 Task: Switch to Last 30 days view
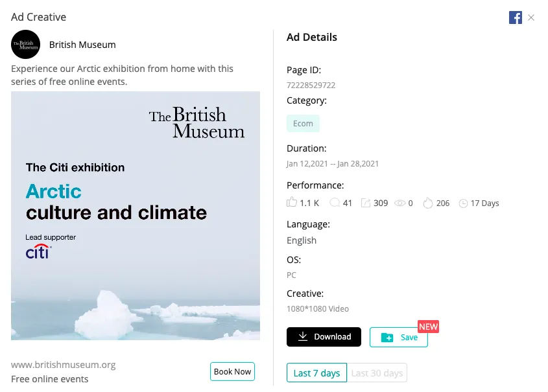coord(378,373)
